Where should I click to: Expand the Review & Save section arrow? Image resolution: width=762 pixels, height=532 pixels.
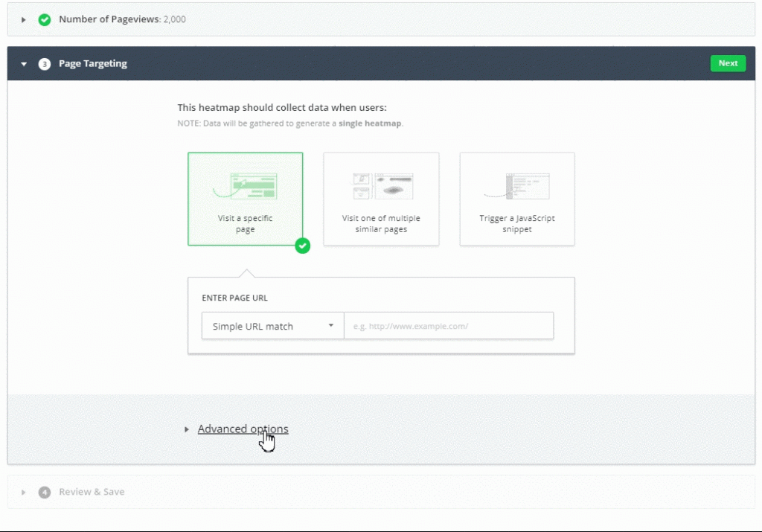coord(23,492)
